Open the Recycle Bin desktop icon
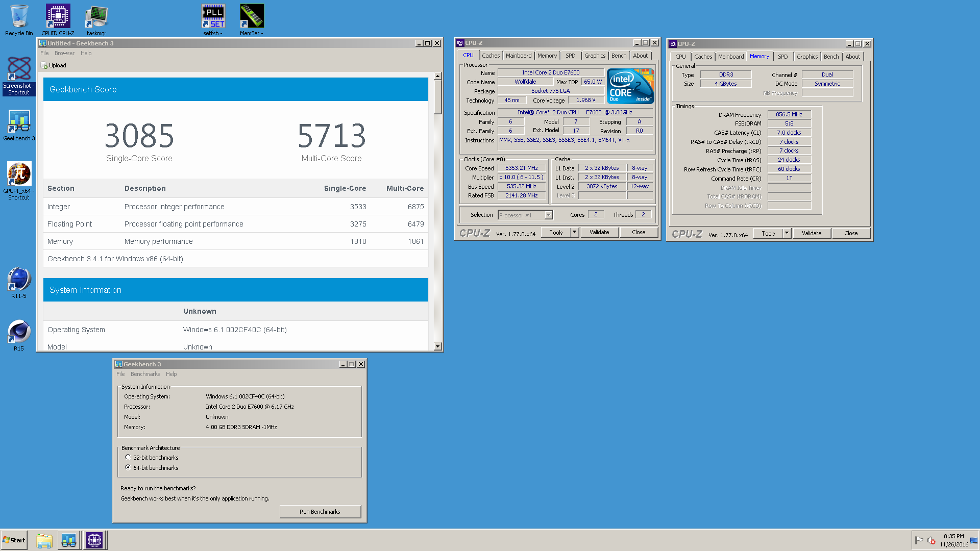Image resolution: width=980 pixels, height=551 pixels. [x=19, y=19]
